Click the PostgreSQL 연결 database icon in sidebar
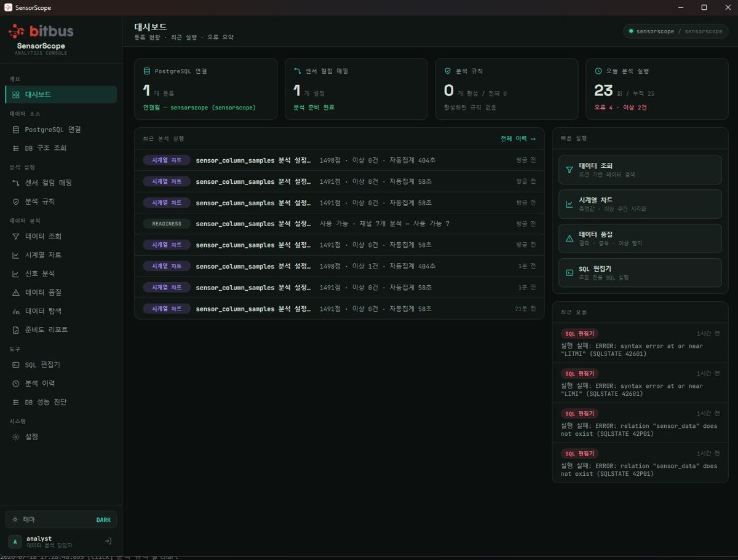The width and height of the screenshot is (738, 560). pos(15,130)
